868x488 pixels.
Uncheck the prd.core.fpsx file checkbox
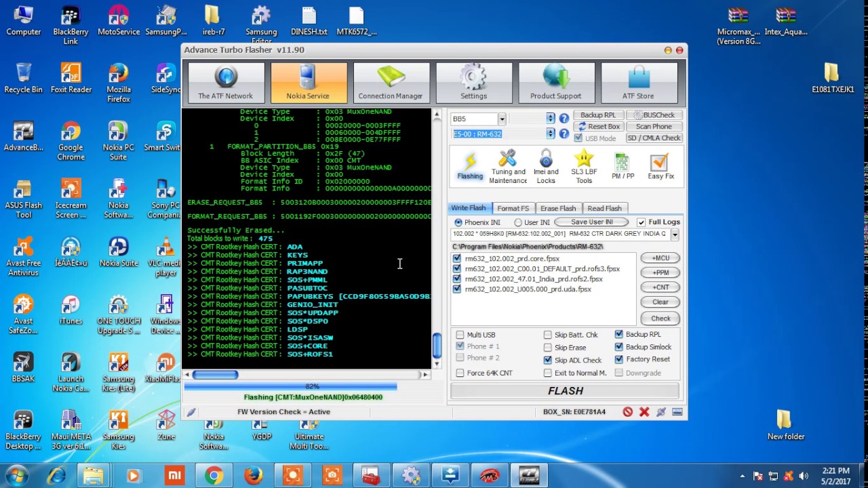(456, 258)
